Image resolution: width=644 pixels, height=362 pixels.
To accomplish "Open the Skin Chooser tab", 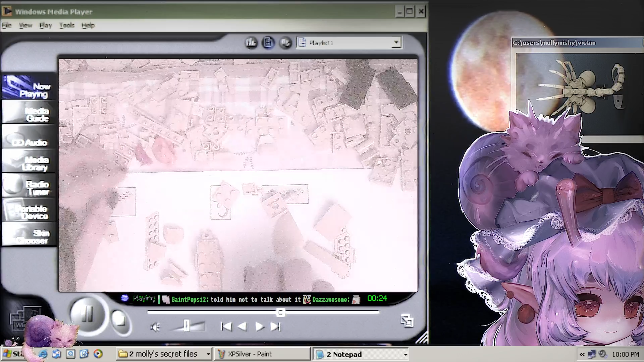I will [29, 234].
